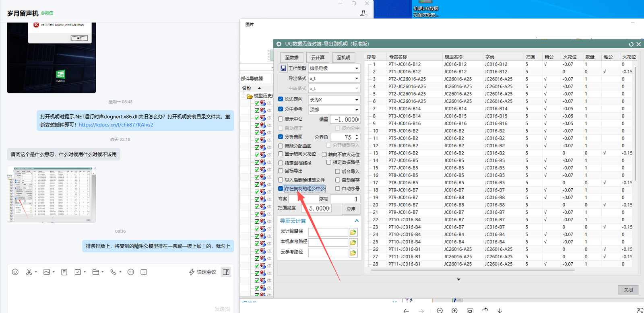This screenshot has height=313, width=644.
Task: Click the 分界角 spinner arrows
Action: pyautogui.click(x=357, y=137)
